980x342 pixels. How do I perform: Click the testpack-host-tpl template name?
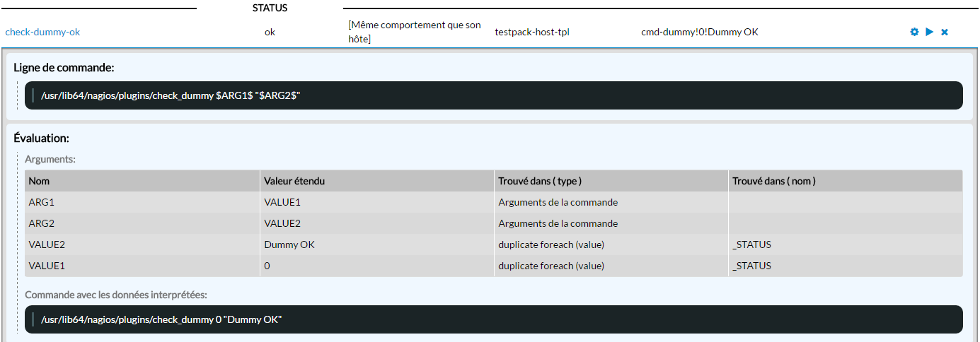tap(531, 32)
